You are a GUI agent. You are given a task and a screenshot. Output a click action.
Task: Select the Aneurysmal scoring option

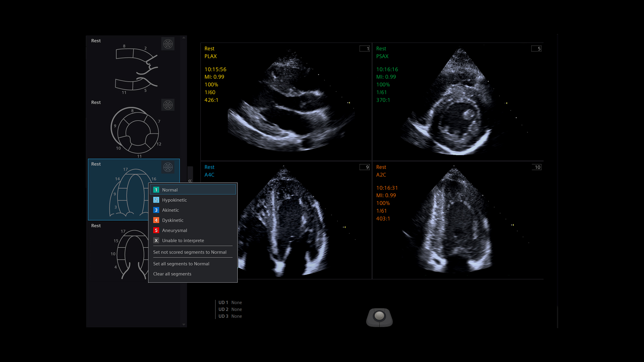[174, 230]
